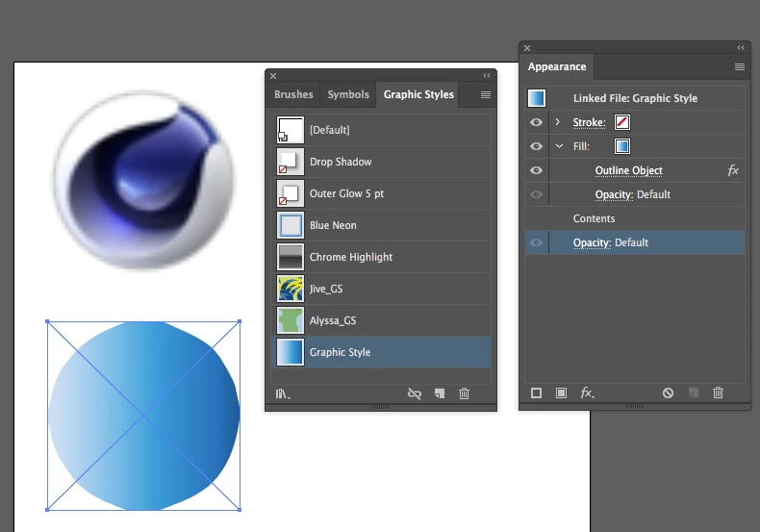Apply the Outer Glow 5 pt style

(x=381, y=193)
